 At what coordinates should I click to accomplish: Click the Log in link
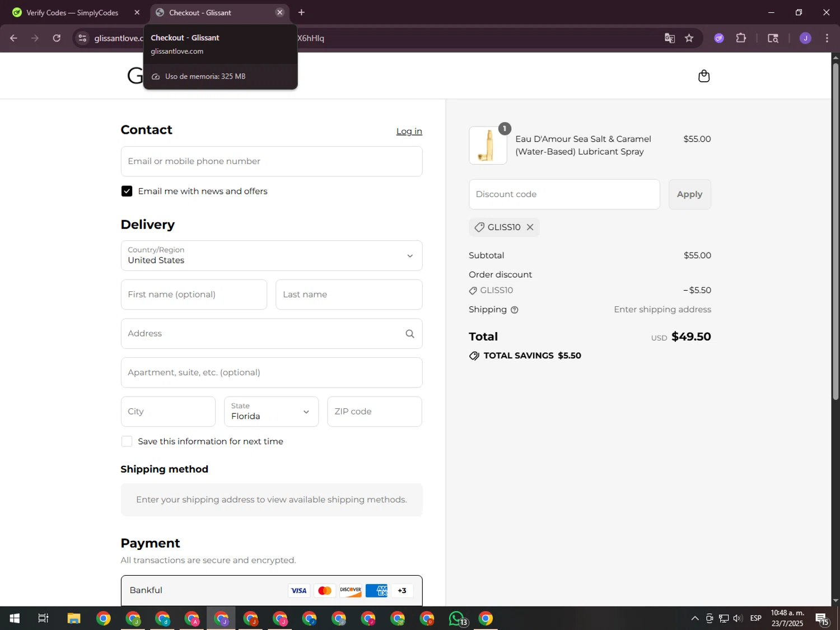[409, 131]
